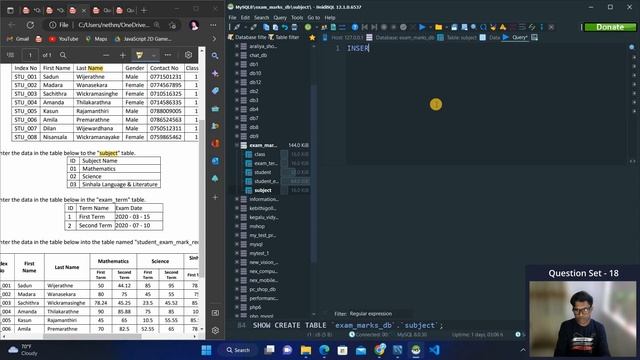Click the taskbar Search box
The height and width of the screenshot is (360, 640).
tap(238, 350)
